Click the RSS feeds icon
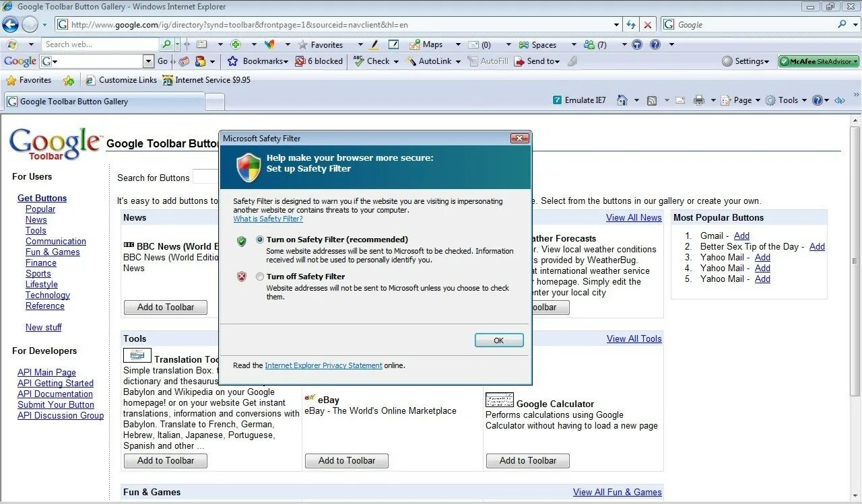 click(x=652, y=100)
